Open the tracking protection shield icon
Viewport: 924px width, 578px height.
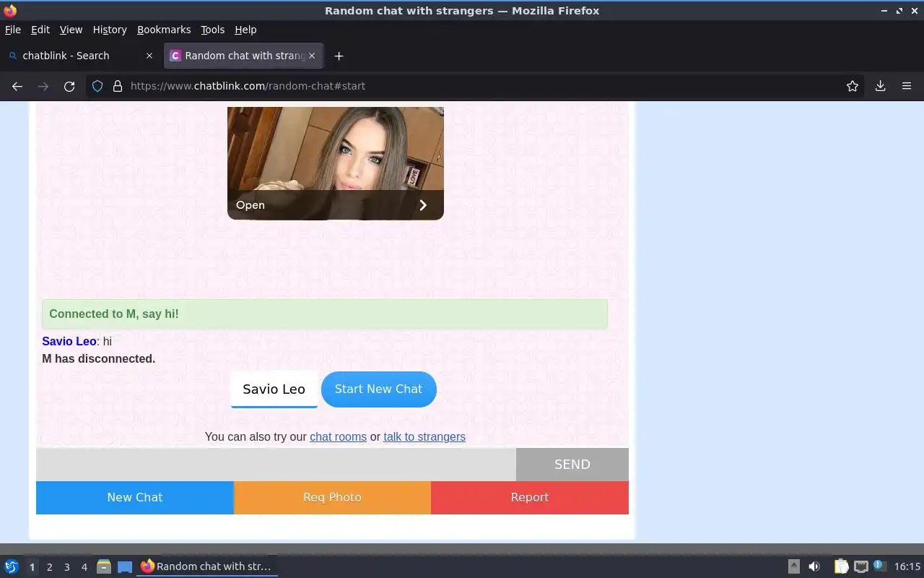[97, 86]
